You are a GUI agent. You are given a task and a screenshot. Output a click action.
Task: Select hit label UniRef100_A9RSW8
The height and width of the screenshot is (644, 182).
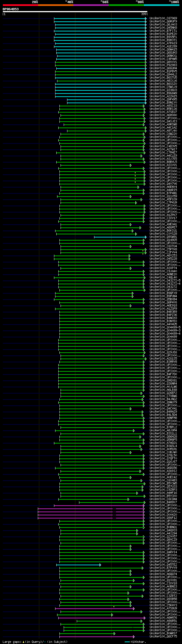tap(163, 125)
